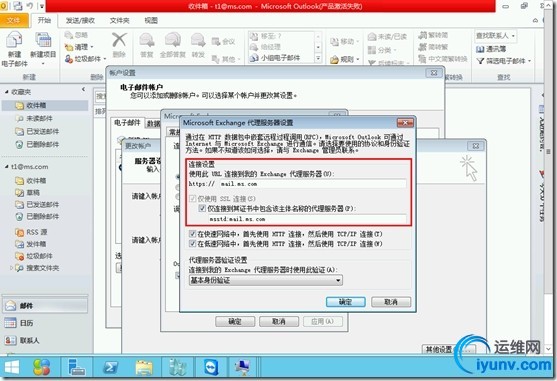557x381 pixels.
Task: Switch to the 视图 (View) ribbon tab
Action: [x=151, y=20]
